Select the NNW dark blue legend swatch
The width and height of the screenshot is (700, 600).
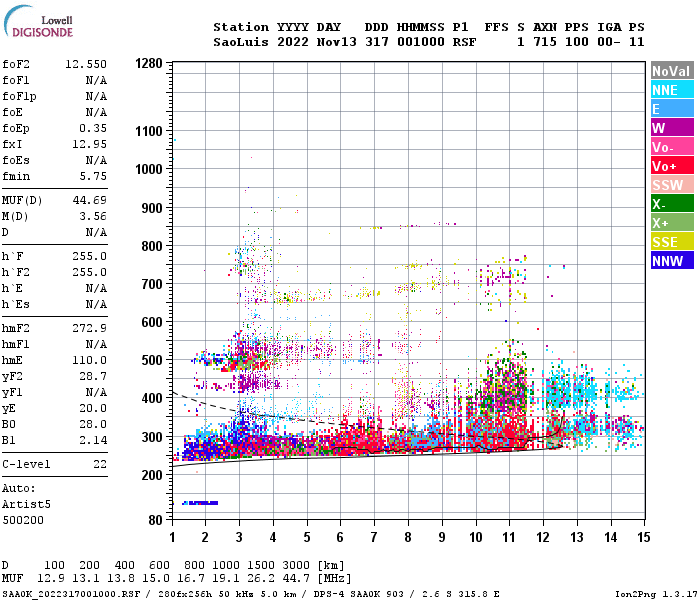(672, 261)
